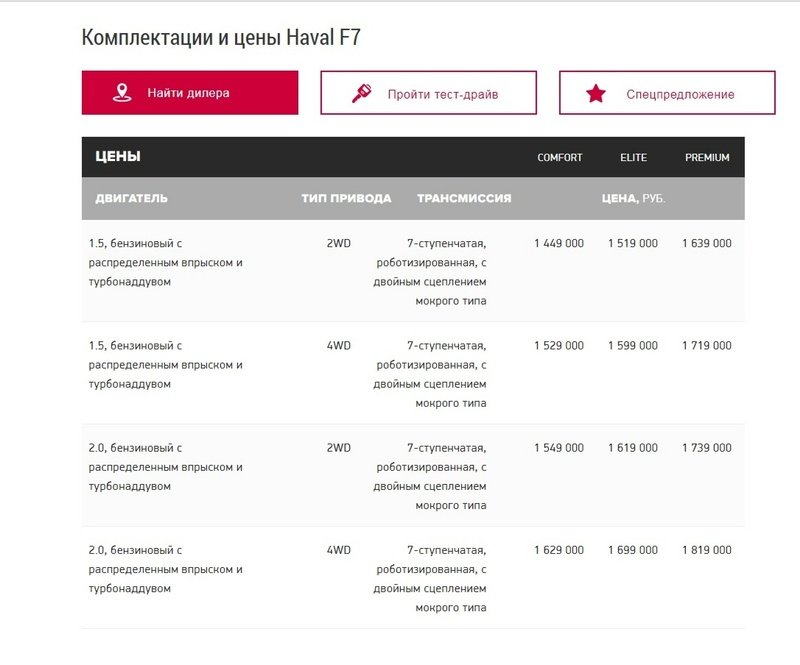
Task: Click the ЦЕНА, РУБ. heading
Action: click(634, 198)
